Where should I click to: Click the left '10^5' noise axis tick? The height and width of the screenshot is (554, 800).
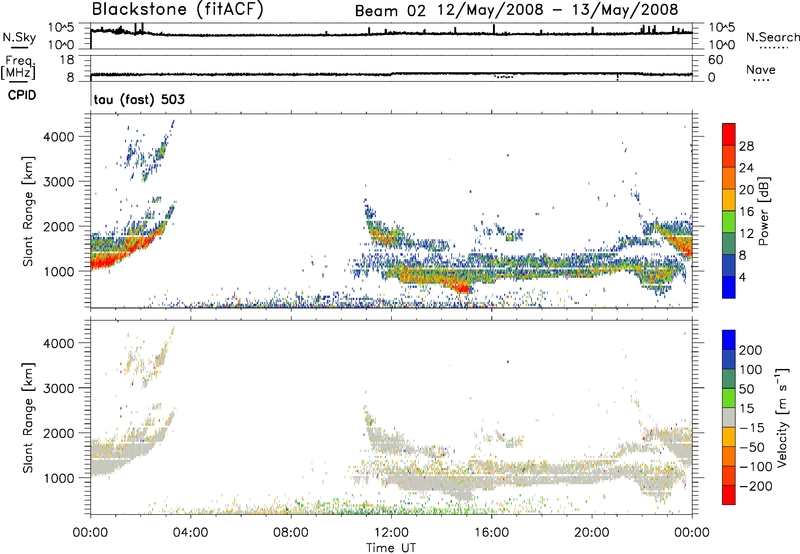click(x=61, y=28)
